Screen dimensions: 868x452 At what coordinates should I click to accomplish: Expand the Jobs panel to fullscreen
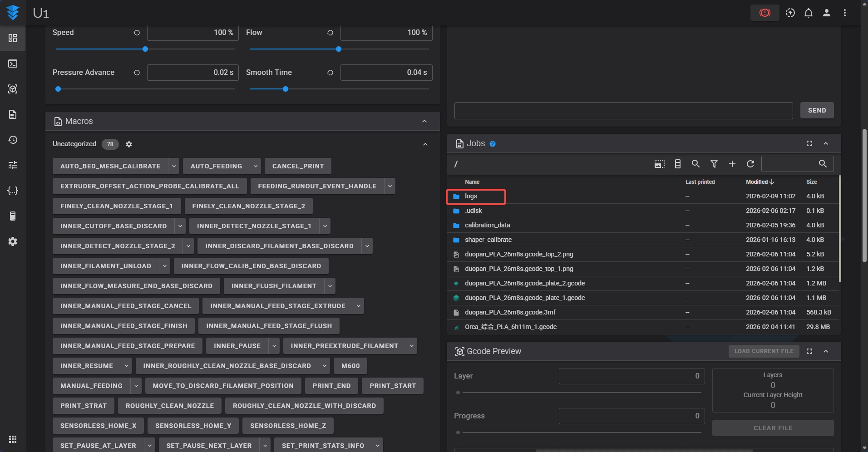tap(809, 143)
